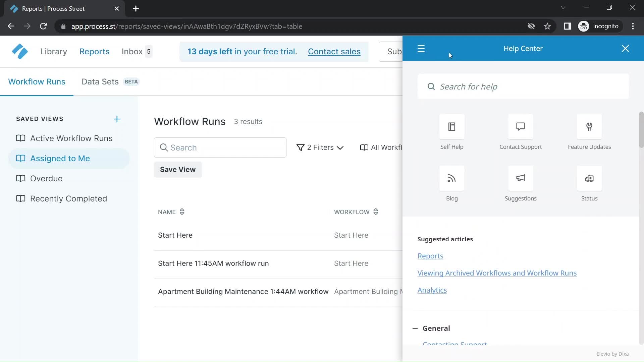Image resolution: width=644 pixels, height=362 pixels.
Task: Expand Saved Views with plus button
Action: [x=117, y=119]
